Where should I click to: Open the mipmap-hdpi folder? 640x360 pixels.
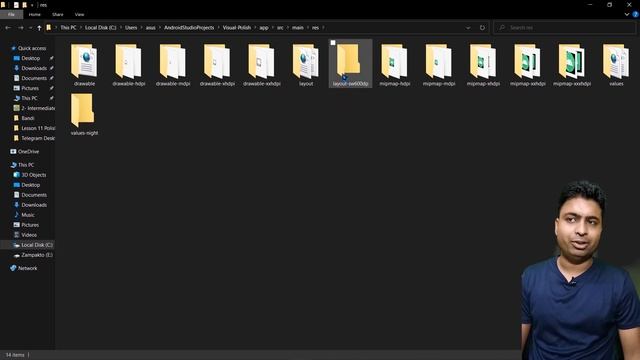click(395, 65)
